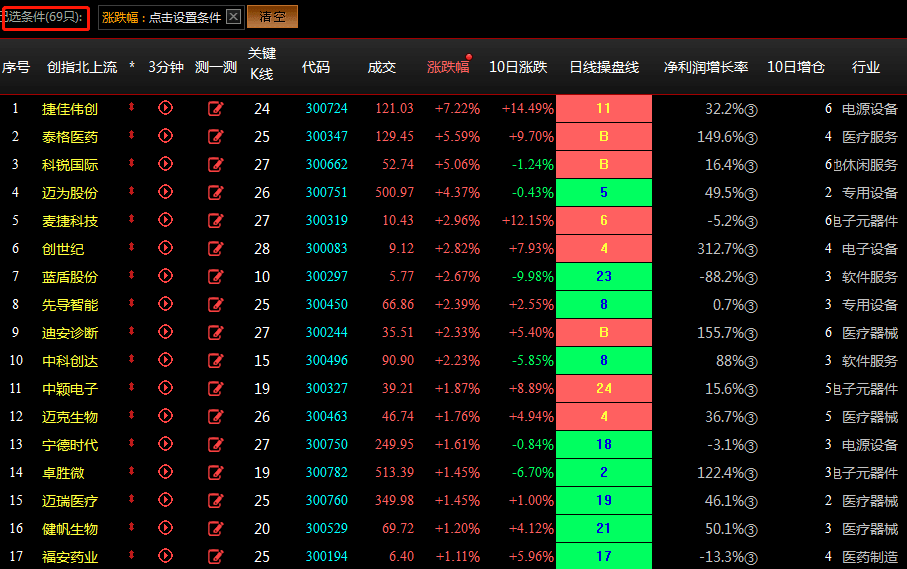
Task: Click the 测一测 edit icon for 捷佳伟创
Action: pyautogui.click(x=216, y=108)
